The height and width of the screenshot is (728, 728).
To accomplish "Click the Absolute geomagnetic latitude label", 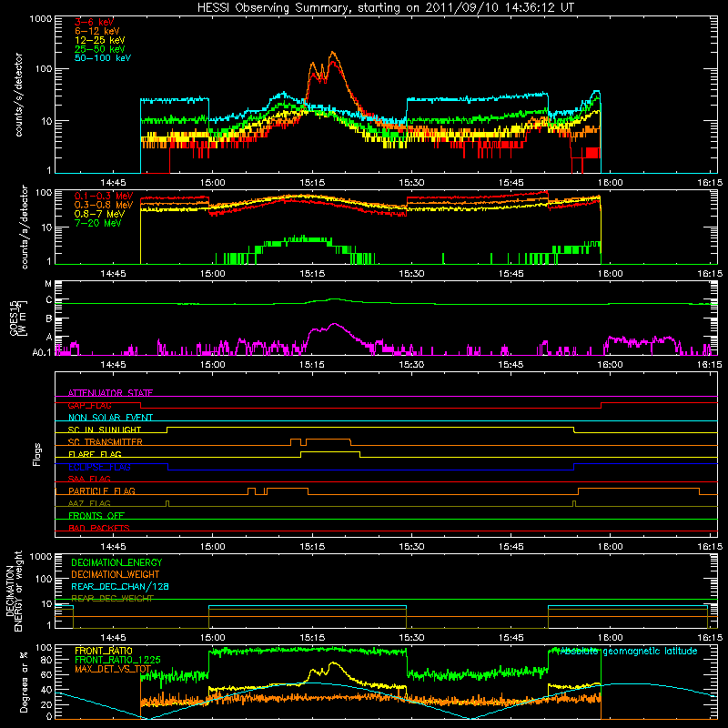I will tap(629, 651).
